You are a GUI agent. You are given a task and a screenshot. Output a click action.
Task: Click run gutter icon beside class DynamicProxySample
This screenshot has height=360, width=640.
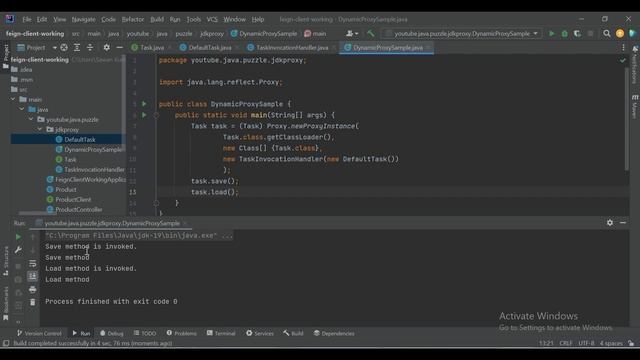144,104
